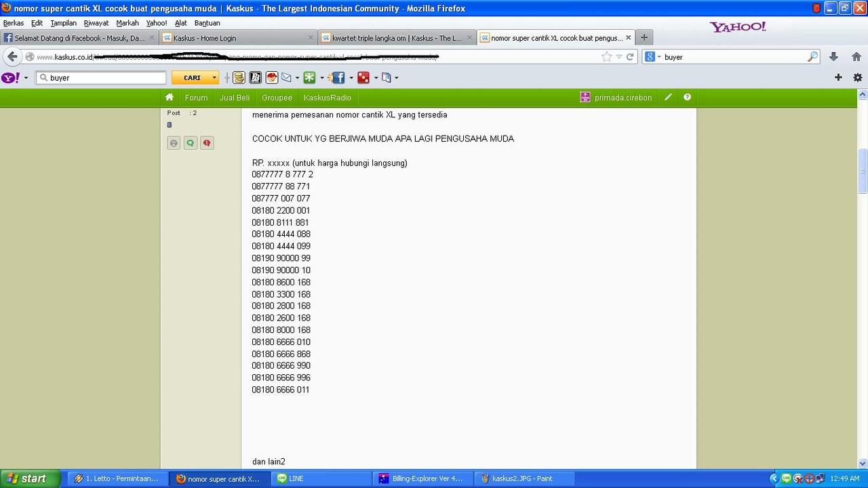This screenshot has height=488, width=868.
Task: Open the Markah menu
Action: pyautogui.click(x=127, y=23)
